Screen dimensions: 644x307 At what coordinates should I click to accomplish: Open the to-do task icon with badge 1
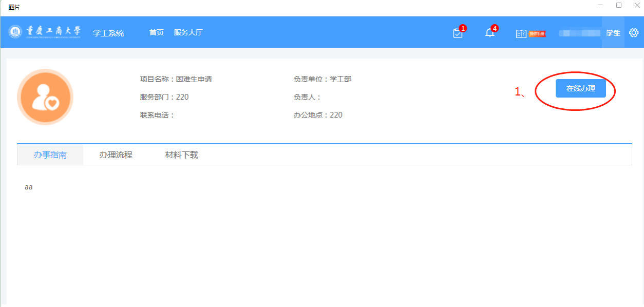(458, 33)
